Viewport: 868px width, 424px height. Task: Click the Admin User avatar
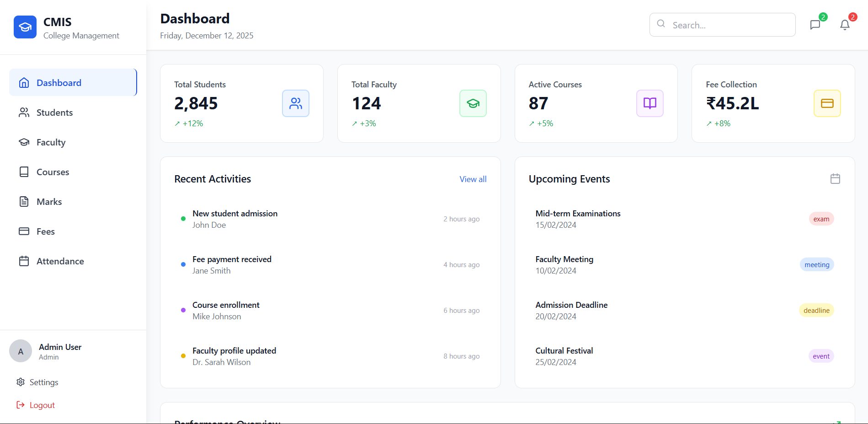(x=21, y=351)
